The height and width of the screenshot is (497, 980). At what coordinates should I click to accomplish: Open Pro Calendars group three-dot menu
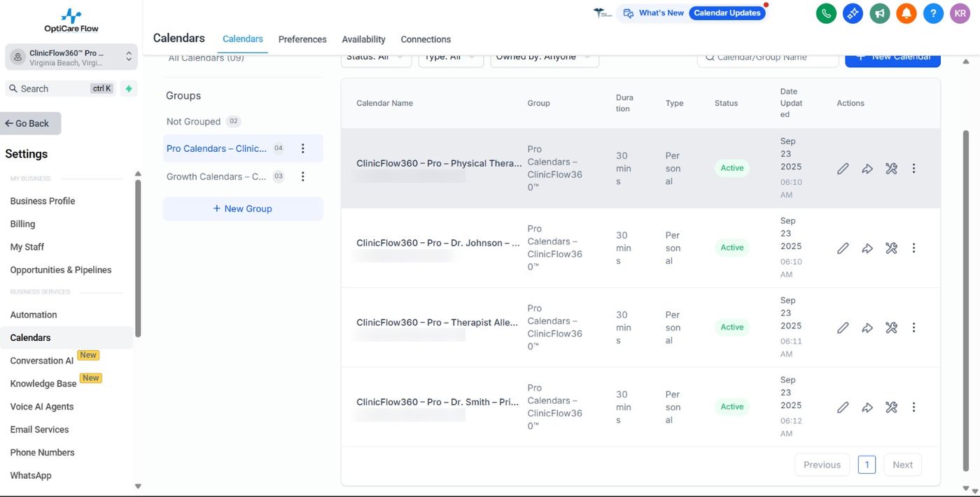click(x=303, y=148)
